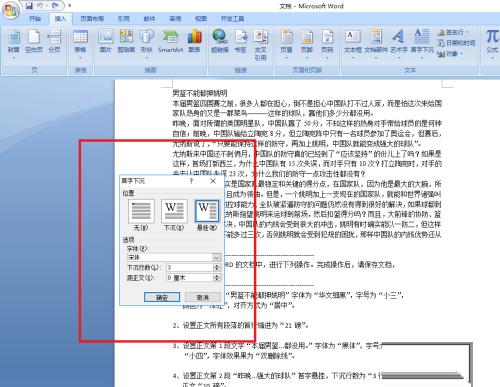The height and width of the screenshot is (387, 500).
Task: Insert a cover page (封面)
Action: 14,43
